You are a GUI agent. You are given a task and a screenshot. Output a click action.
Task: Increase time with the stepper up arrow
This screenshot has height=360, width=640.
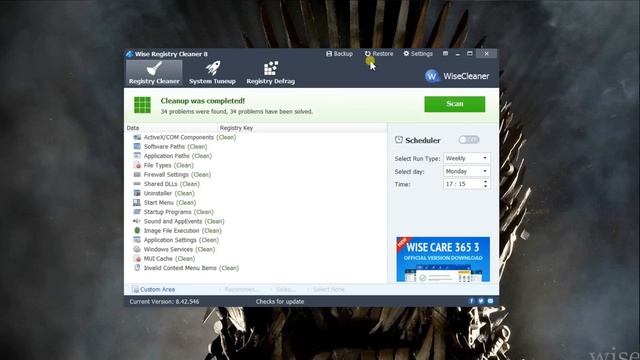click(x=486, y=182)
